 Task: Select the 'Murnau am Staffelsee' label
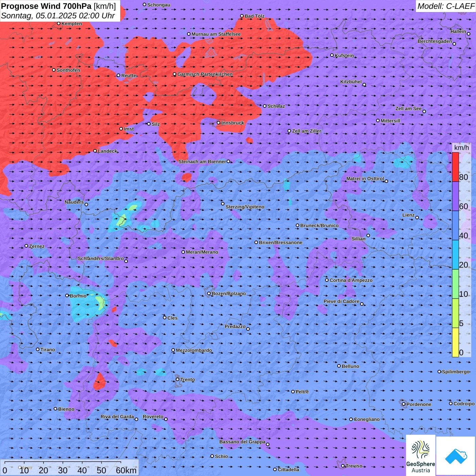click(216, 34)
